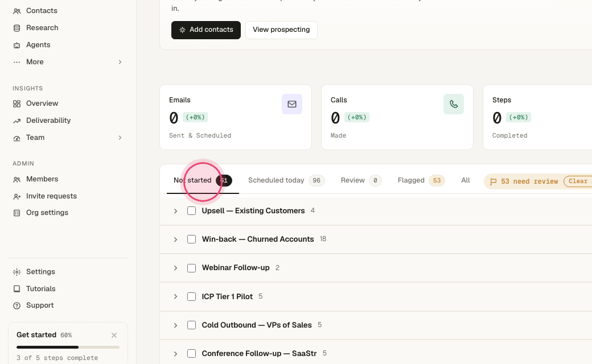592x364 pixels.
Task: Switch to the All tab
Action: click(x=466, y=180)
